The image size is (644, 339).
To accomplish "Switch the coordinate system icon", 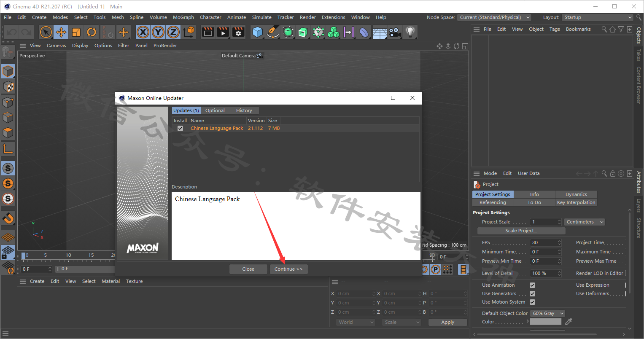I will 189,32.
